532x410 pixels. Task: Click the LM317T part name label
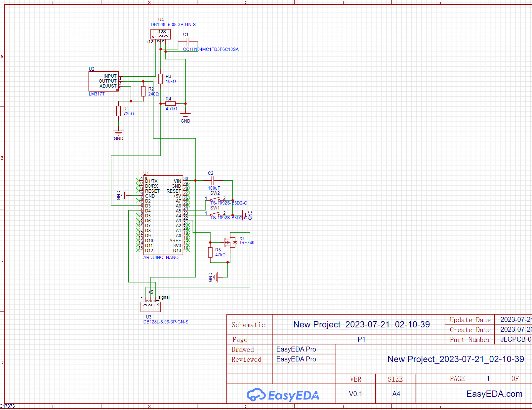[97, 94]
